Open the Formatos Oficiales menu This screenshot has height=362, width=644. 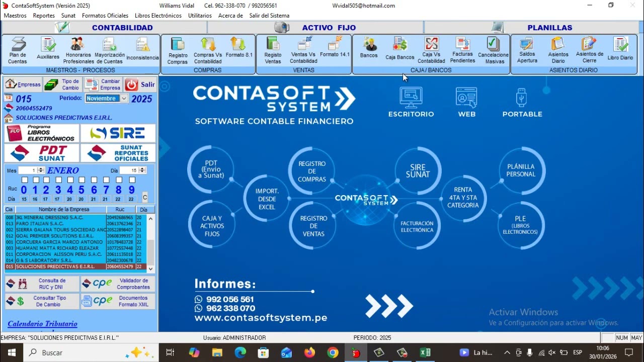tap(105, 16)
